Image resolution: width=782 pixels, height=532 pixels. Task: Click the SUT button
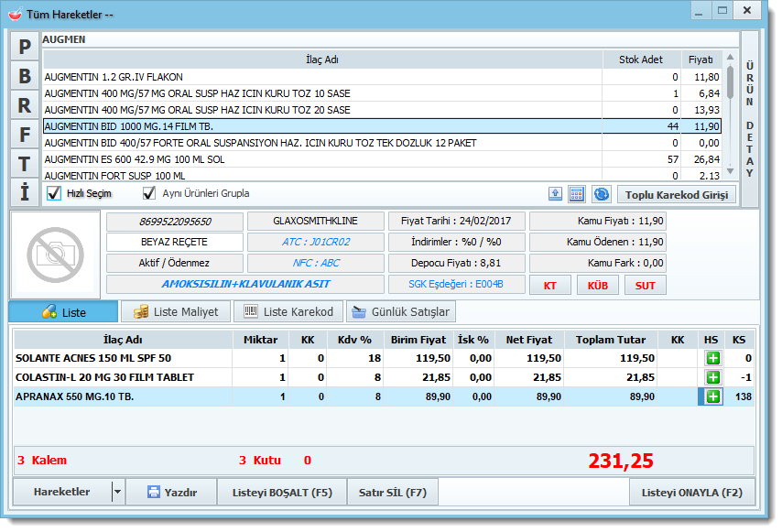(x=645, y=285)
